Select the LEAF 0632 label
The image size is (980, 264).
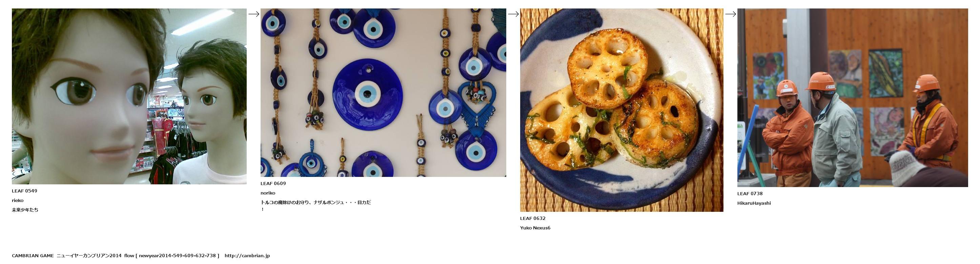(x=533, y=218)
